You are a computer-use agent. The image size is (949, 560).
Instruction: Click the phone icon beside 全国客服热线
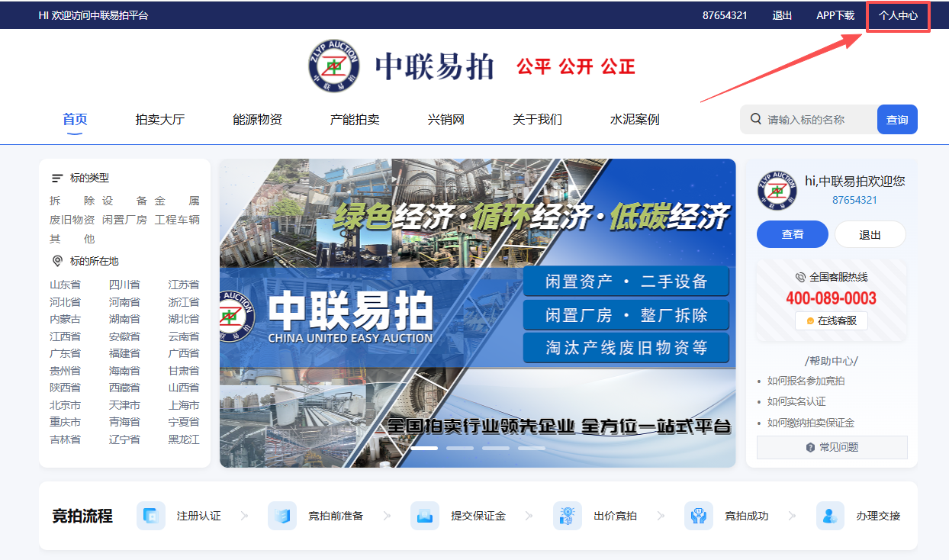tap(800, 277)
